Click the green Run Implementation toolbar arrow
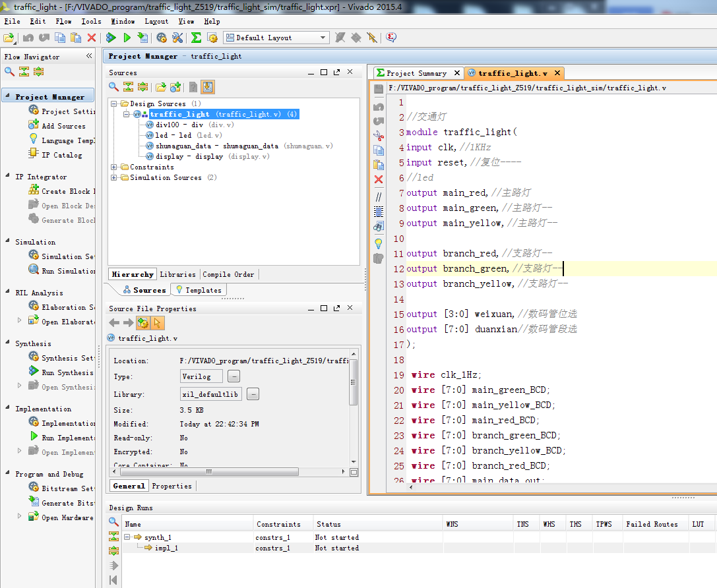This screenshot has height=588, width=717. (x=127, y=38)
